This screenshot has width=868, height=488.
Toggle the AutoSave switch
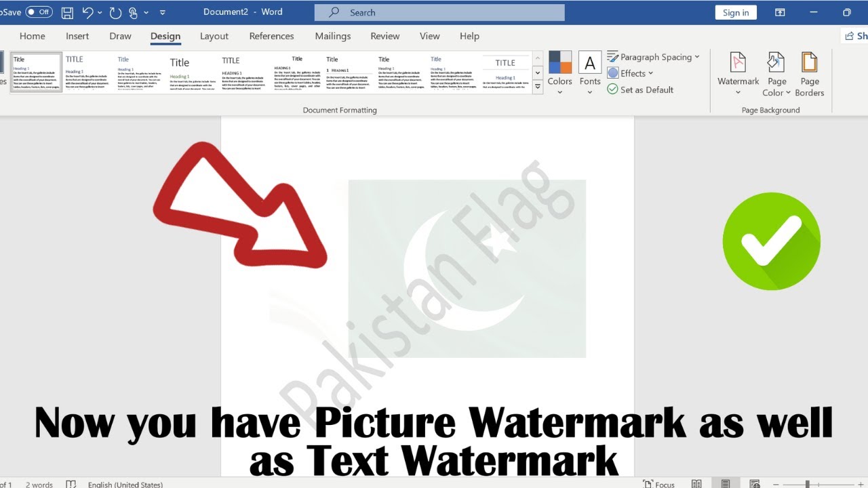tap(39, 12)
